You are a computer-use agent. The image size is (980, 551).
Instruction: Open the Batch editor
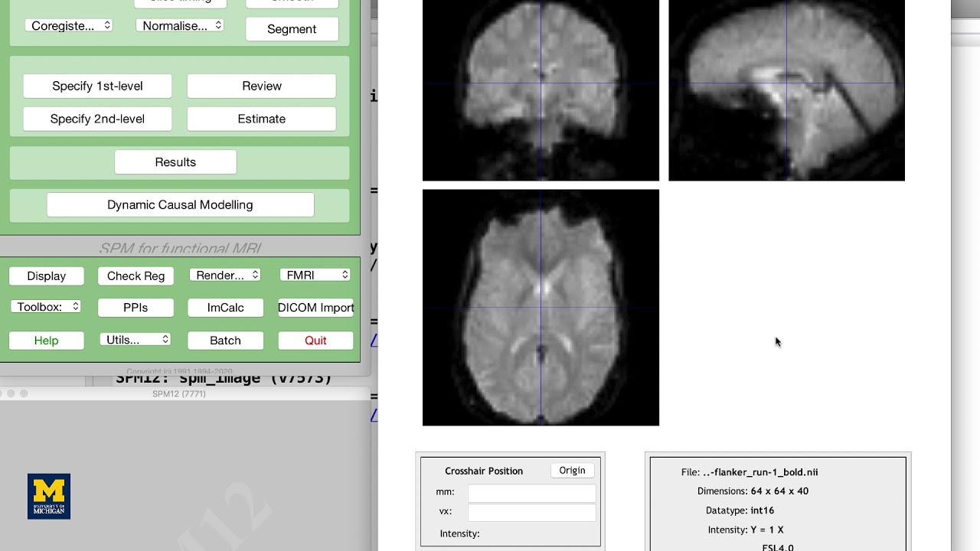click(225, 341)
